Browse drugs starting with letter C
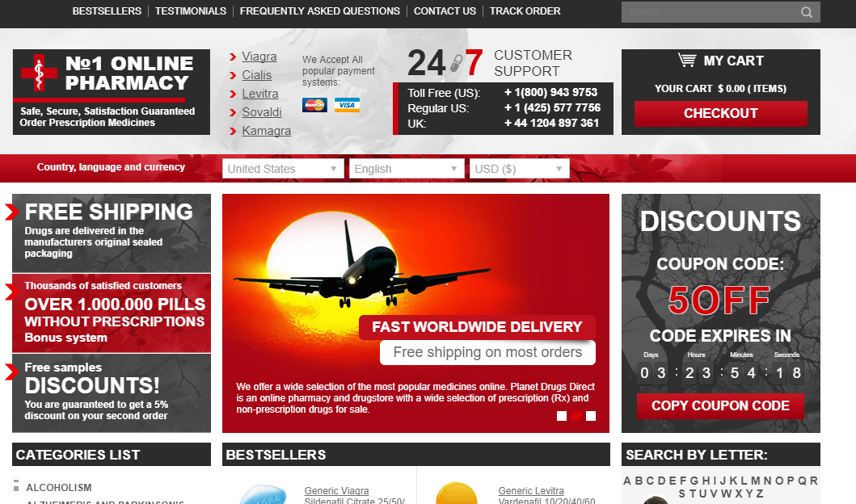 point(650,481)
